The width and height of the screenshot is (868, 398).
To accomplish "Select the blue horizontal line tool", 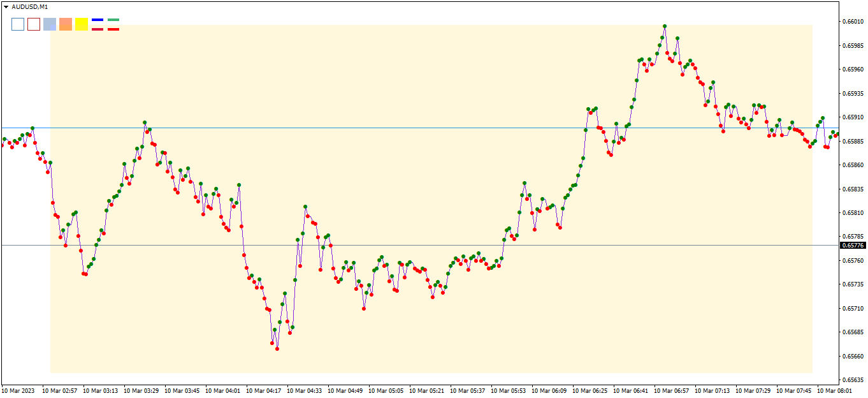I will [98, 20].
